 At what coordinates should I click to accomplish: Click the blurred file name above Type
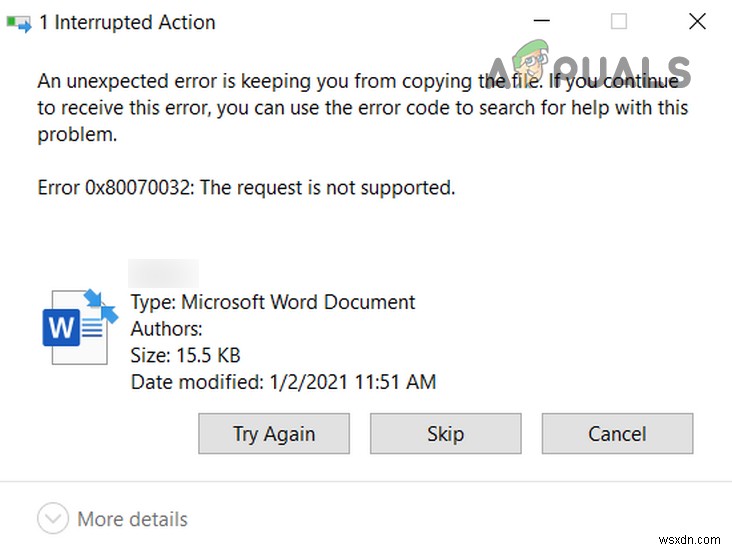click(164, 274)
